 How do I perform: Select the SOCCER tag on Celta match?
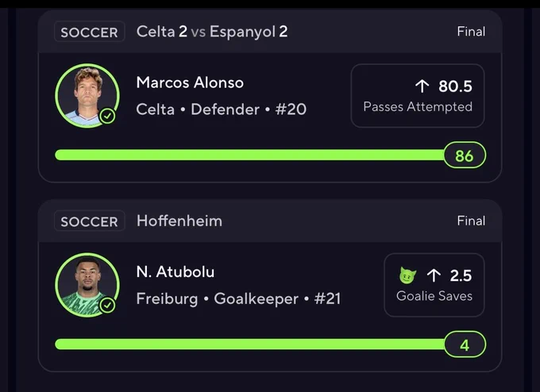(89, 32)
